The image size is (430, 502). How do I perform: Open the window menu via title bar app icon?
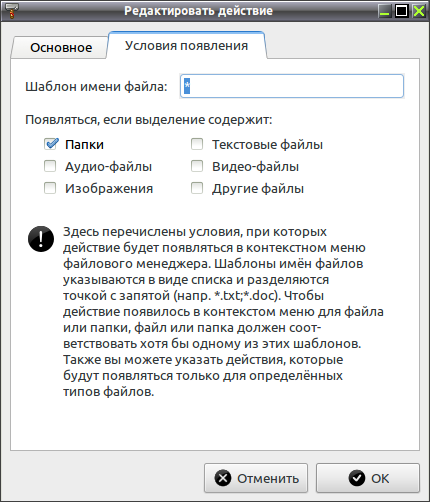12,11
